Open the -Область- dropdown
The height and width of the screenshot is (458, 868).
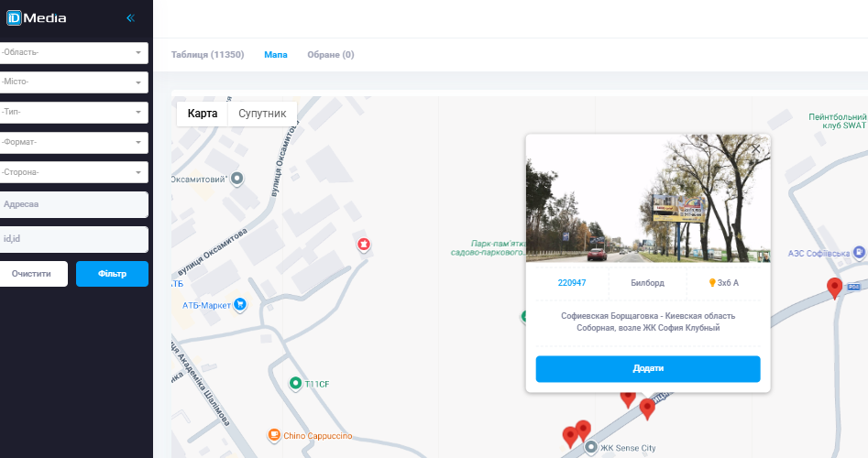pyautogui.click(x=73, y=52)
